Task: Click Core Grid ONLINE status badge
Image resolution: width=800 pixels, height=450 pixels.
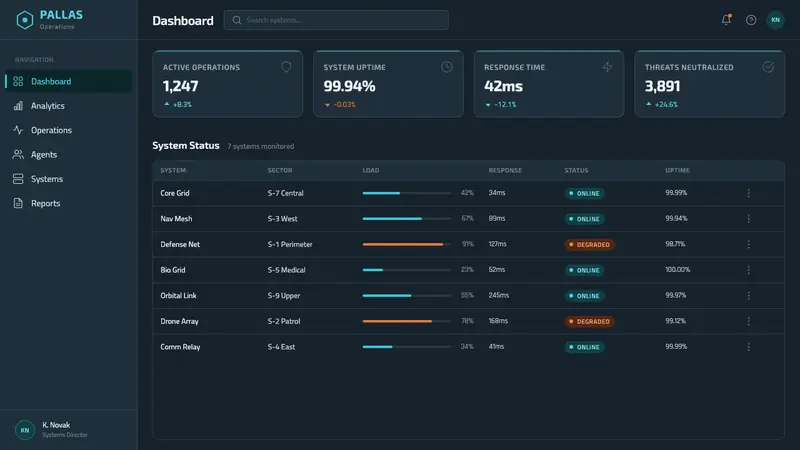Action: (584, 193)
